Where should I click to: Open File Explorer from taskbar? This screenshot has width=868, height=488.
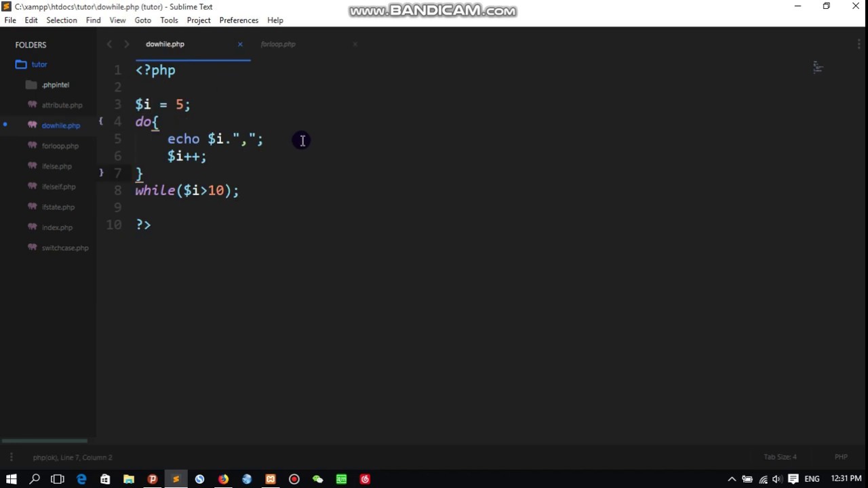129,479
